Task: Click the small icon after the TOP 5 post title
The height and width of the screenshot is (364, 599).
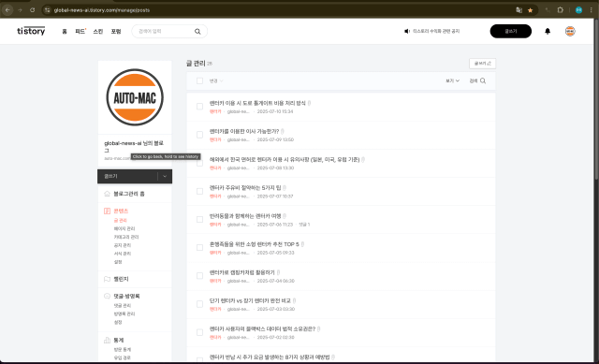Action: pyautogui.click(x=302, y=244)
